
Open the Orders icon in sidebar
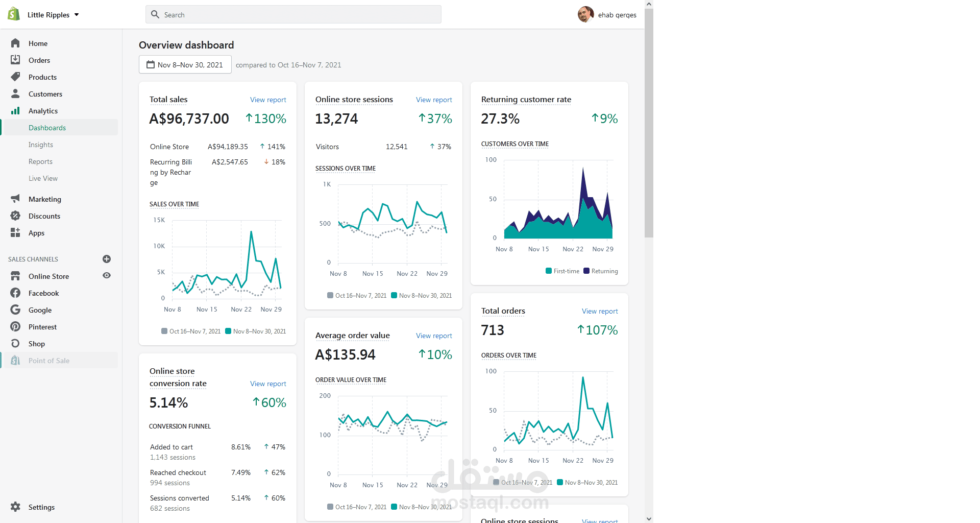tap(15, 60)
